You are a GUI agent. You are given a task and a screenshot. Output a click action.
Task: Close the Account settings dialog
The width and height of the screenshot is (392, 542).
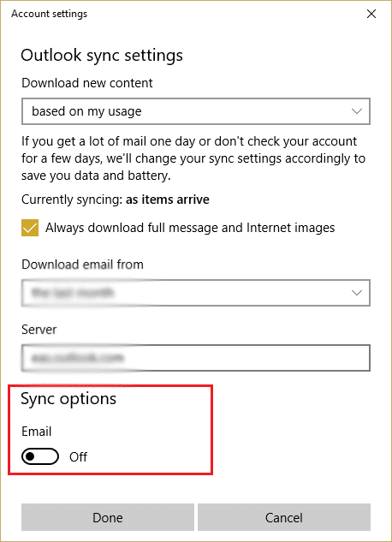371,14
